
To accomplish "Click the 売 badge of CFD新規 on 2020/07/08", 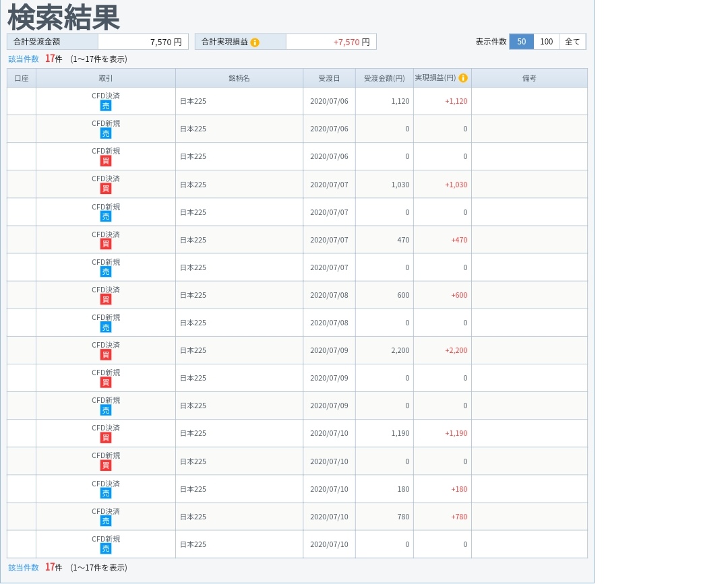I will coord(106,327).
